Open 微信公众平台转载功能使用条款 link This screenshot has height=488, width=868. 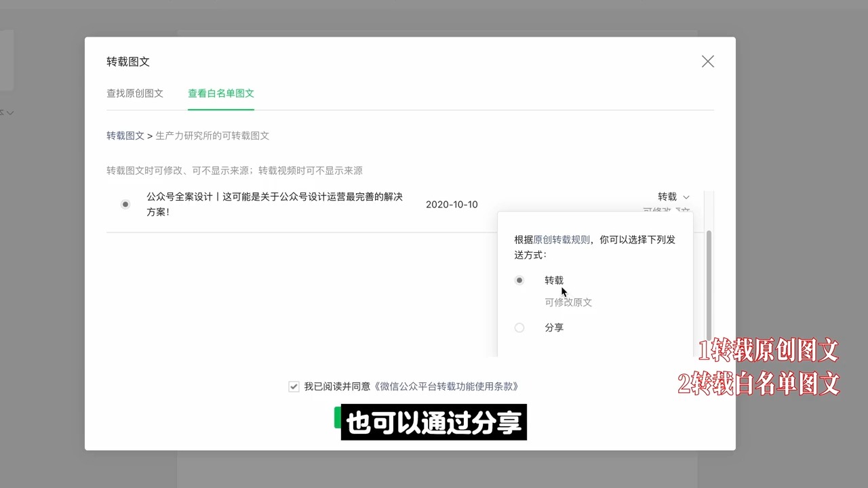446,386
